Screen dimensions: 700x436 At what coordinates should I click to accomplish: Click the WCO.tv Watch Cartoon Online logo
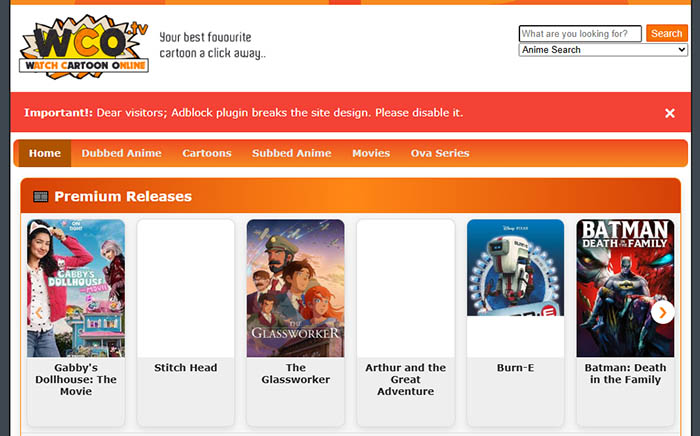(84, 47)
